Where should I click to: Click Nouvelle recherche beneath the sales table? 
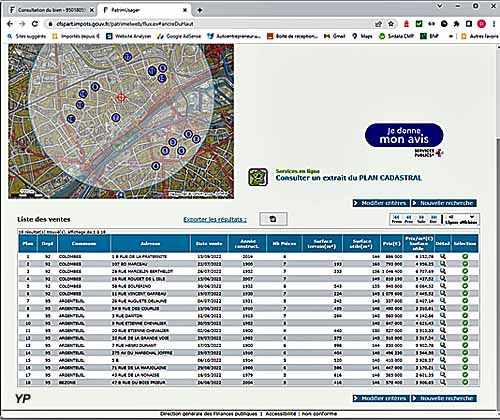[x=444, y=398]
